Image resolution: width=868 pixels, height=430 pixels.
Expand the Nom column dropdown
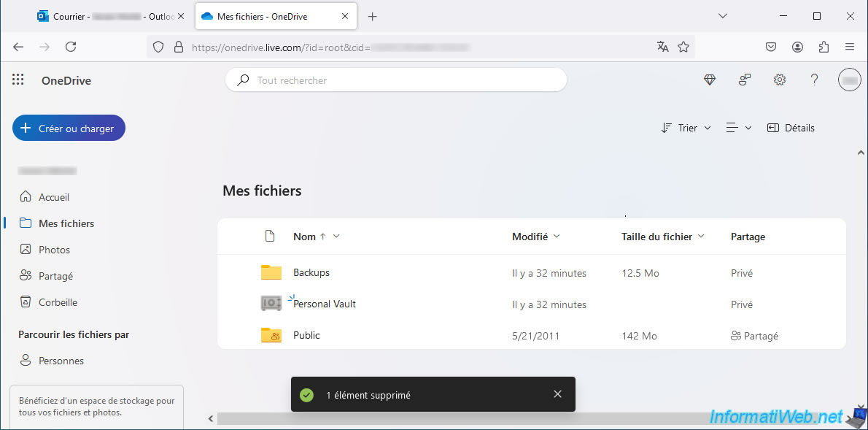point(336,237)
